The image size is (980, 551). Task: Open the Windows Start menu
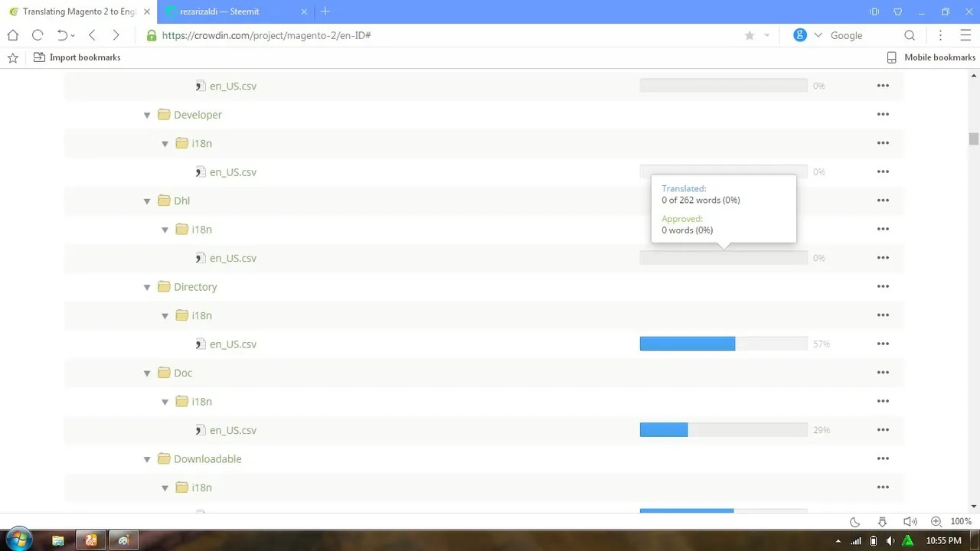pyautogui.click(x=18, y=540)
